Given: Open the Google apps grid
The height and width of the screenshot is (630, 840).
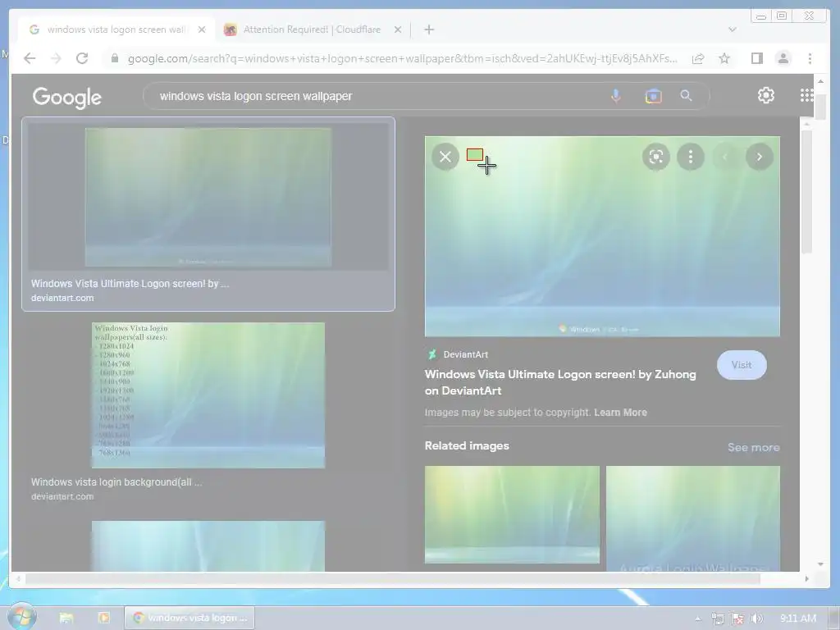Looking at the screenshot, I should (x=806, y=95).
